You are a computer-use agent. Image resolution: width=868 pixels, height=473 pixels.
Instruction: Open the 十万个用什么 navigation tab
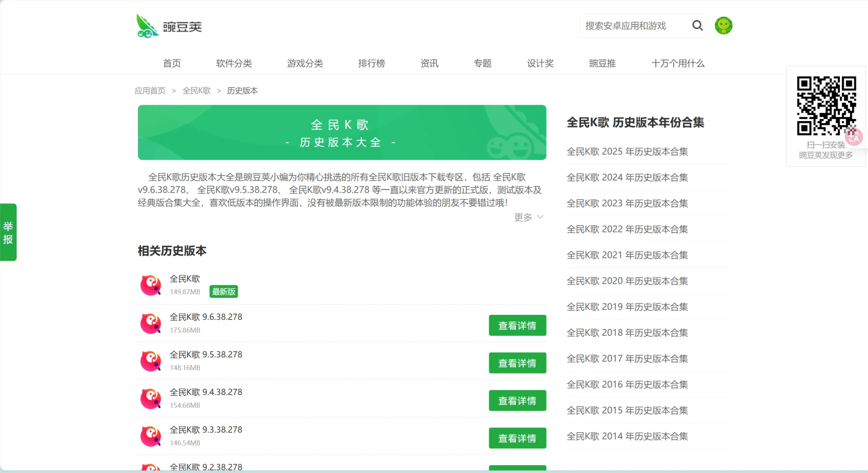(677, 64)
